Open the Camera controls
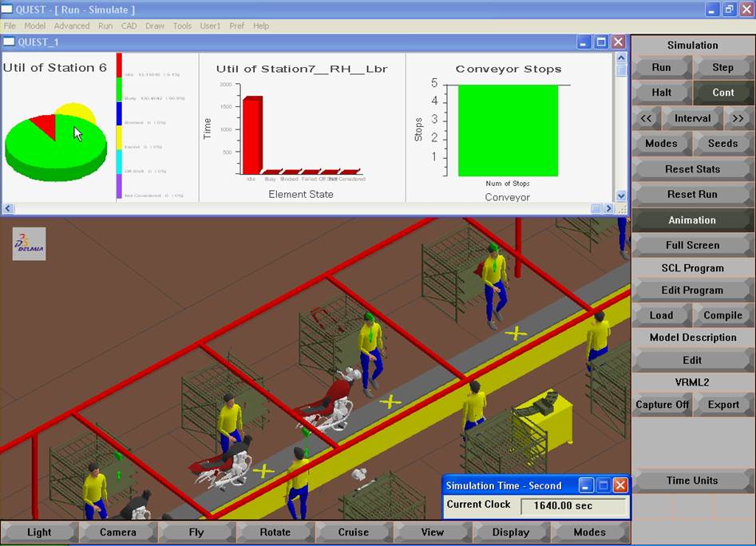Image resolution: width=756 pixels, height=546 pixels. coord(117,532)
